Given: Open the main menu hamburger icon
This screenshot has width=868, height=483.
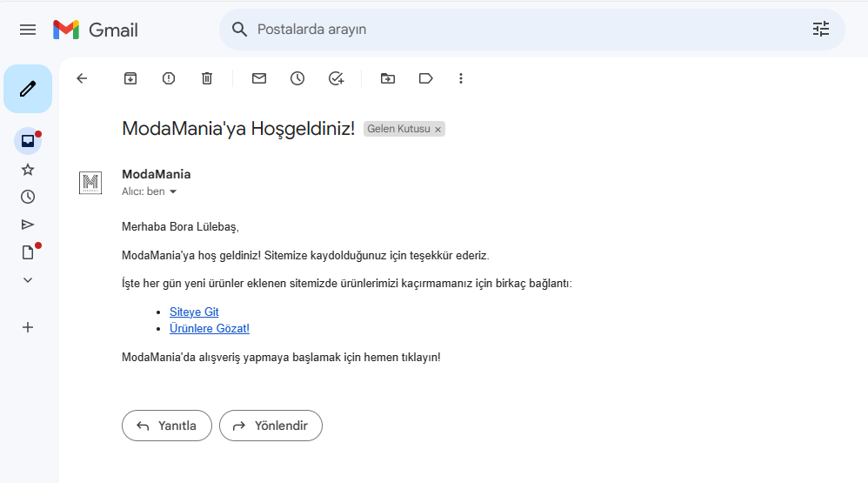Looking at the screenshot, I should [28, 30].
